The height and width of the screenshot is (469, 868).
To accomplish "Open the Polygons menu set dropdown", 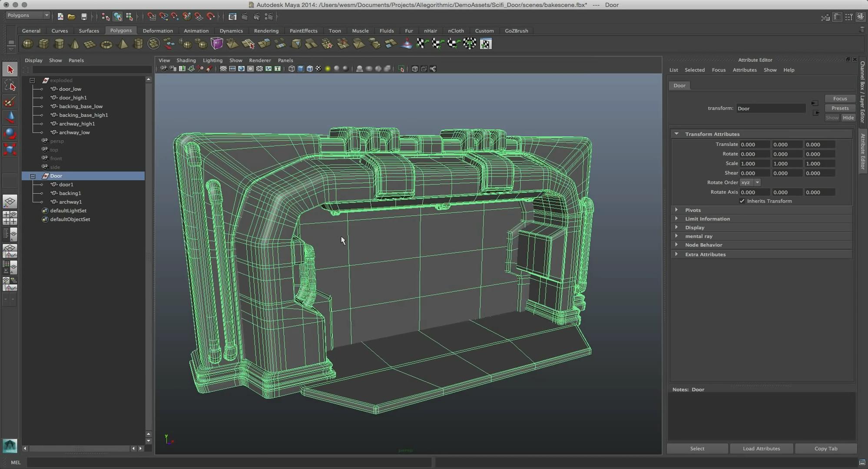I will click(28, 15).
